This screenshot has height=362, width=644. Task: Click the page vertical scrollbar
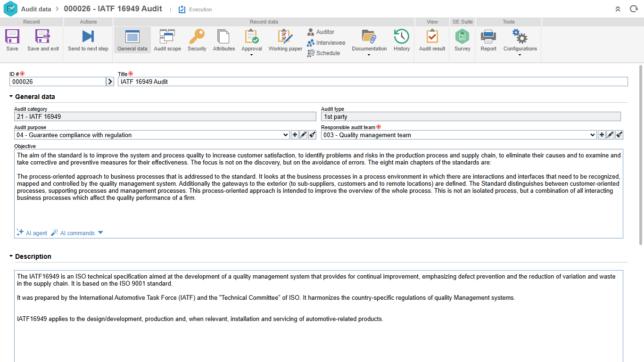tap(641, 156)
